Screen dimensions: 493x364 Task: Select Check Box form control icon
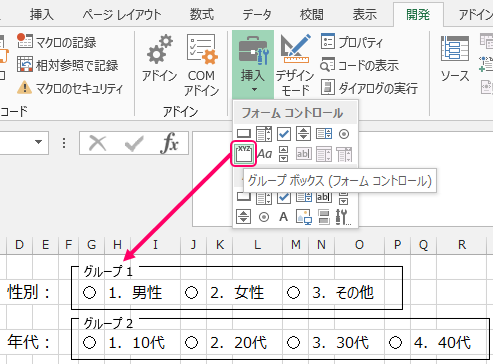coord(284,134)
